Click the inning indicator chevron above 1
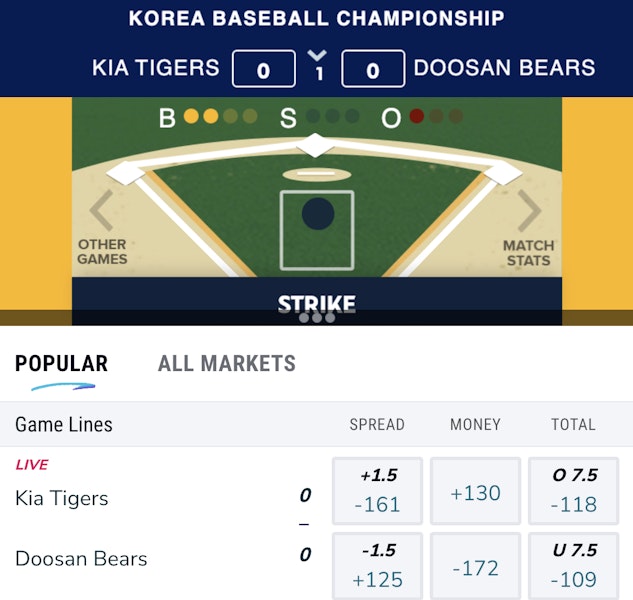This screenshot has width=633, height=600. (318, 55)
